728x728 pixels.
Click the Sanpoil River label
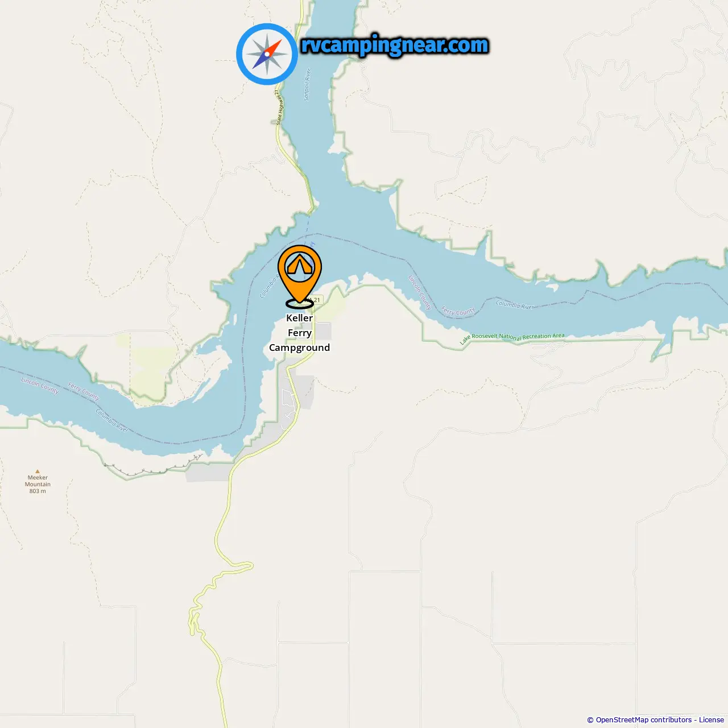tap(307, 85)
